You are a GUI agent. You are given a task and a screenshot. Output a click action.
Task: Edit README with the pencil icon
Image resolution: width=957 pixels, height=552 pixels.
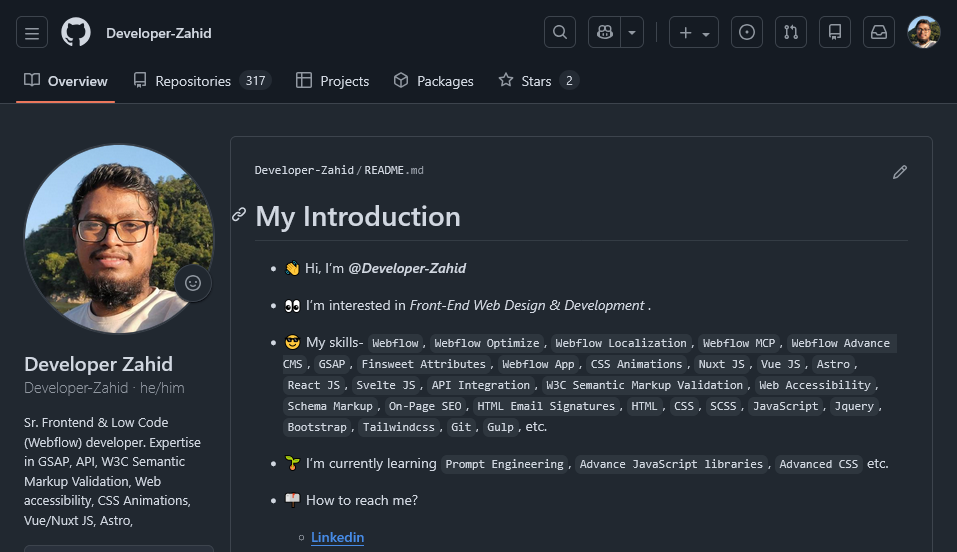coord(900,172)
